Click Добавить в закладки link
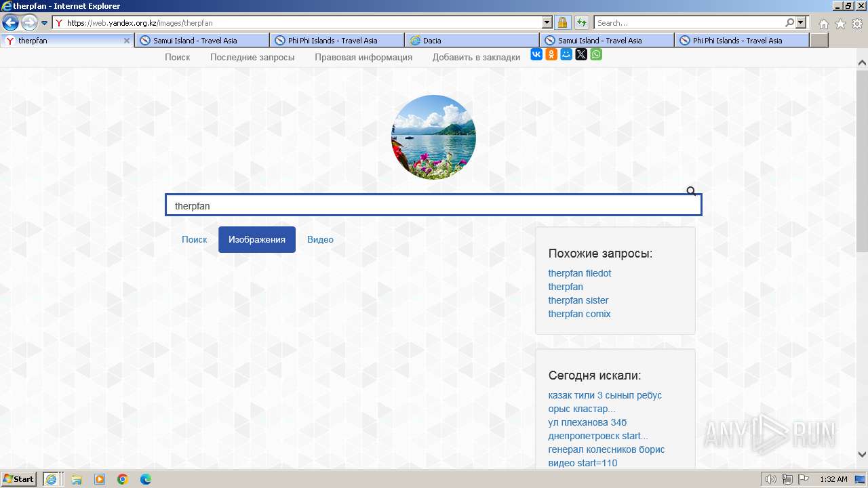This screenshot has height=488, width=868. click(x=477, y=58)
